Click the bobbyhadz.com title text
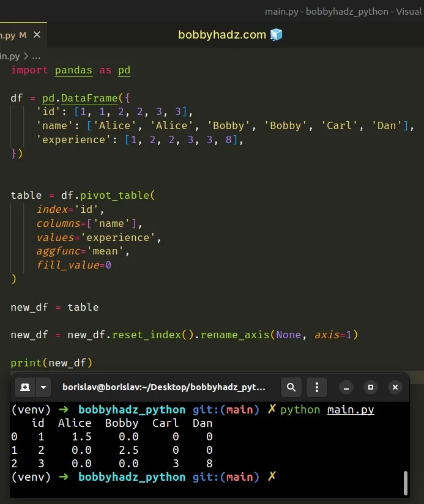This screenshot has width=424, height=504. point(223,35)
